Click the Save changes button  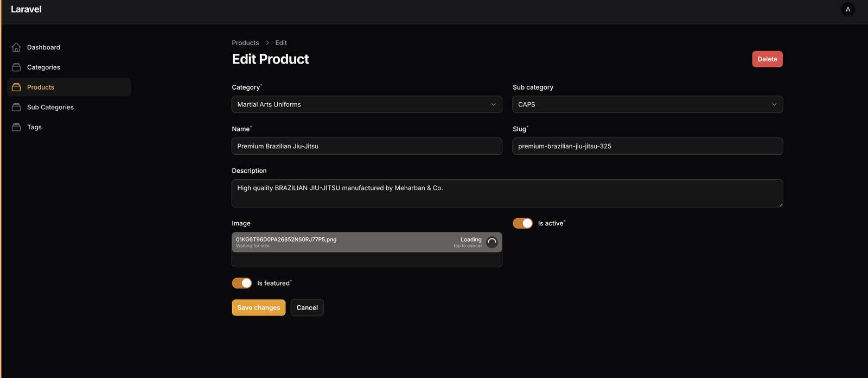[x=258, y=307]
